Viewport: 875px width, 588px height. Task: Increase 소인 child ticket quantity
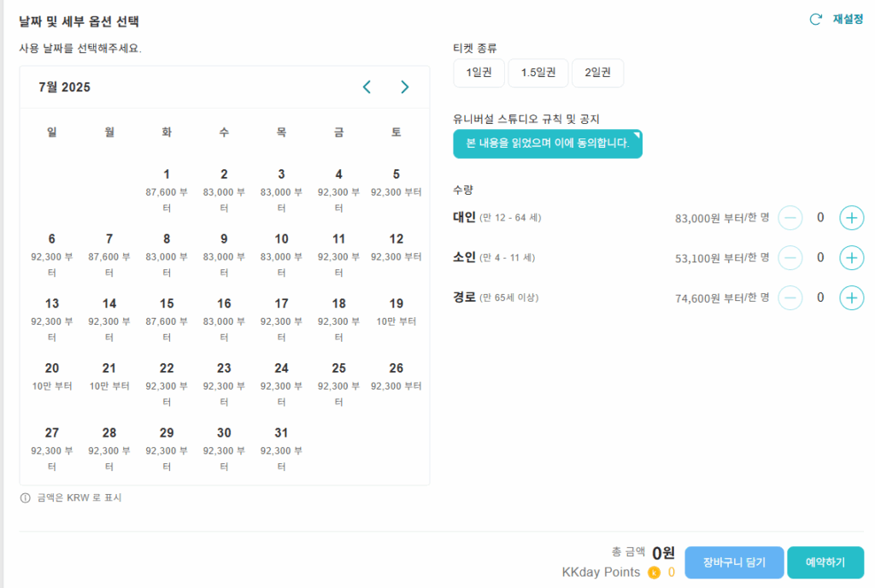852,258
